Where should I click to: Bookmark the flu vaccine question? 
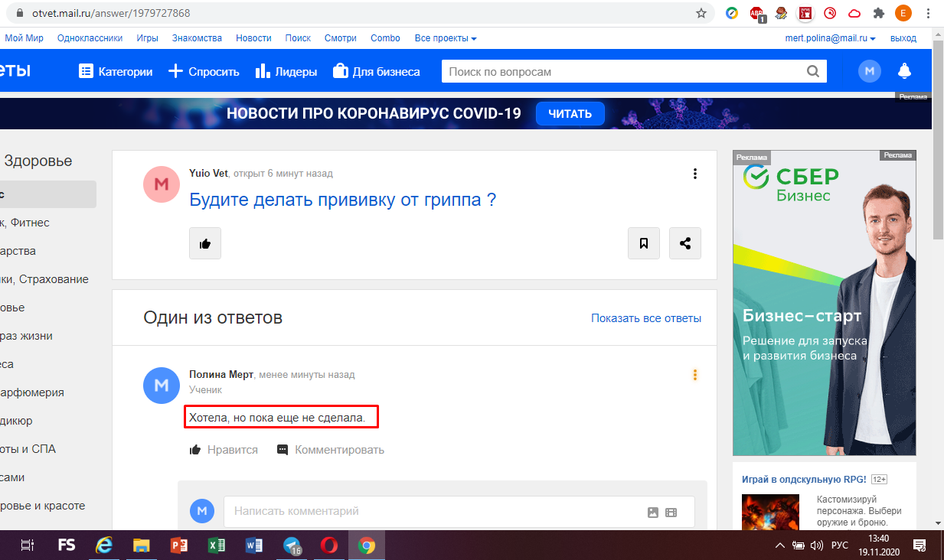point(644,243)
